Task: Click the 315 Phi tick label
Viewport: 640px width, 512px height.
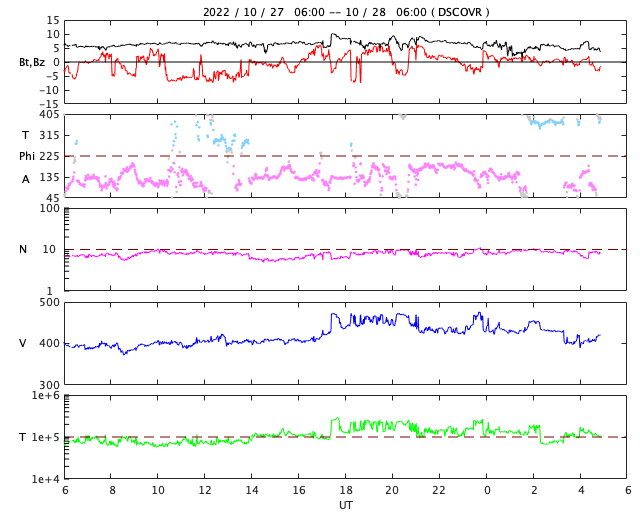Action: tap(49, 135)
